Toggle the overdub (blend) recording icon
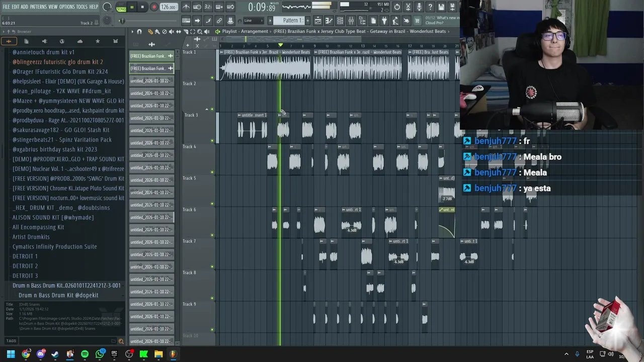 point(219,7)
